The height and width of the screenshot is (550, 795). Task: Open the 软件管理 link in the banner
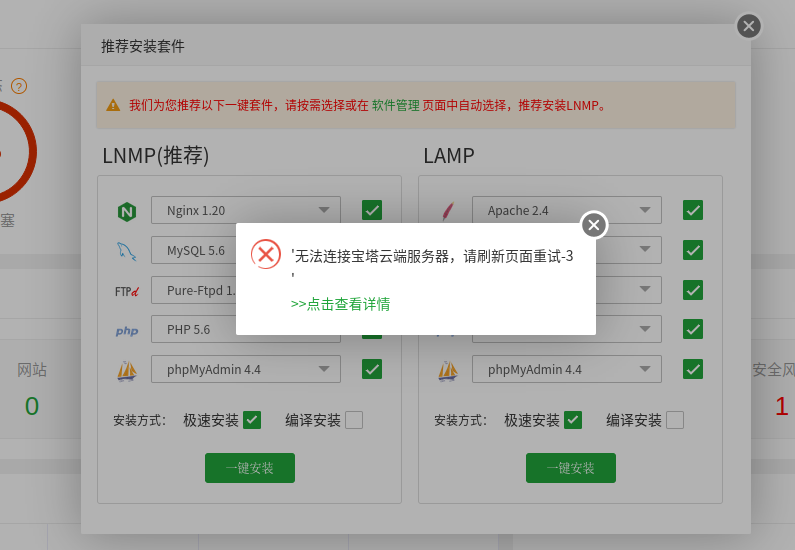pyautogui.click(x=396, y=105)
